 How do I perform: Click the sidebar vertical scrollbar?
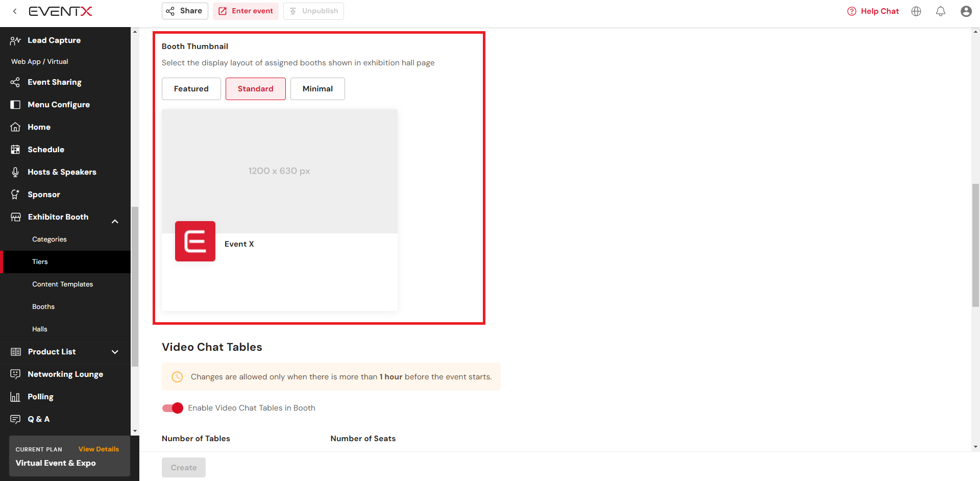[x=135, y=286]
